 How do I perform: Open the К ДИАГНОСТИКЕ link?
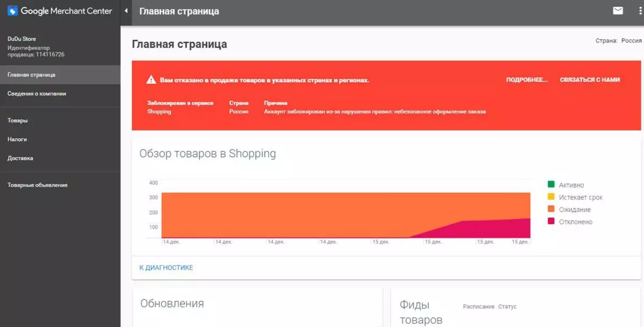click(166, 267)
